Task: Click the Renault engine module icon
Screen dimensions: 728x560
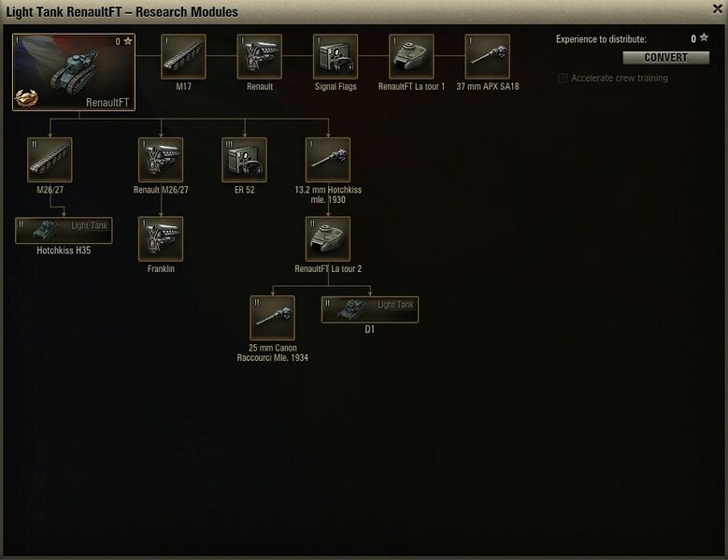Action: point(259,57)
